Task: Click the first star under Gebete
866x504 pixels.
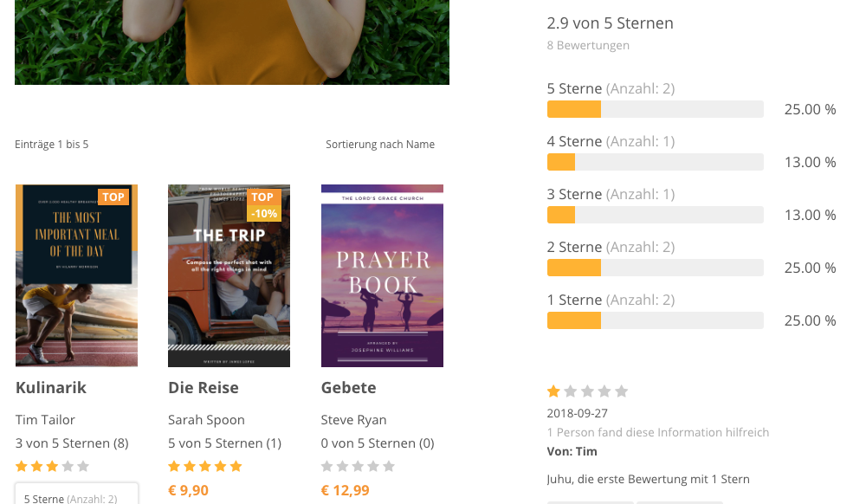Action: [x=327, y=466]
